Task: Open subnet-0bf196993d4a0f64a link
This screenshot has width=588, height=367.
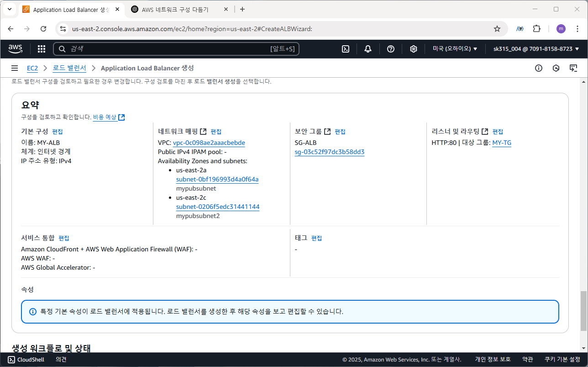Action: pyautogui.click(x=217, y=179)
